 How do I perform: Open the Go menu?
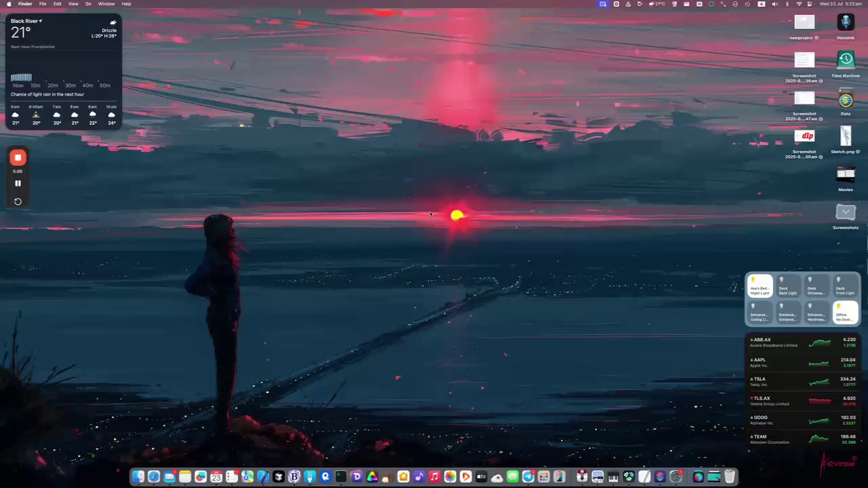tap(88, 4)
